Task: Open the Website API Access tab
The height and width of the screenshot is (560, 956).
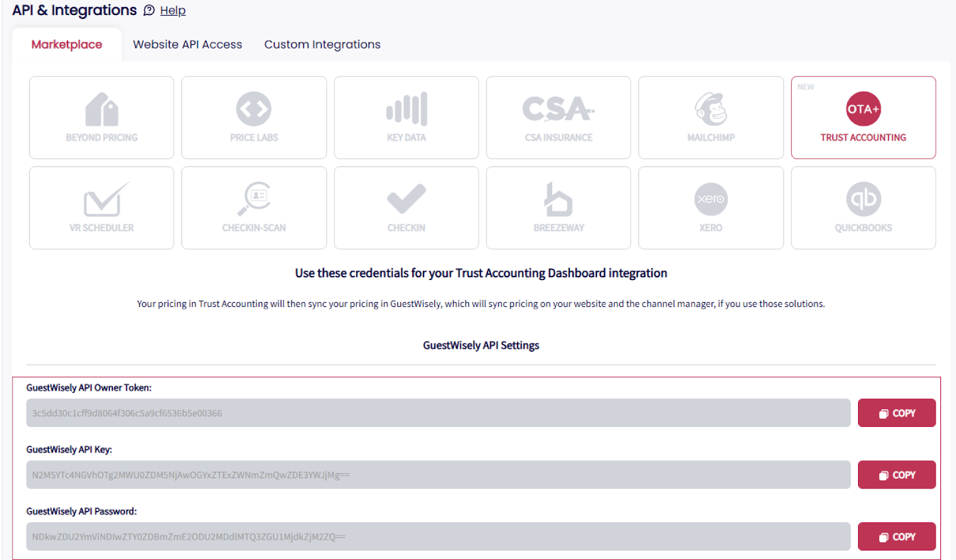Action: coord(188,45)
